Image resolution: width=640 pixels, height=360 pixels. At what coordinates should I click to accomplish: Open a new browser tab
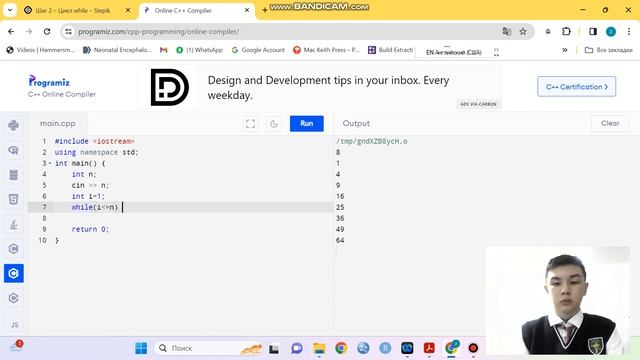(264, 10)
